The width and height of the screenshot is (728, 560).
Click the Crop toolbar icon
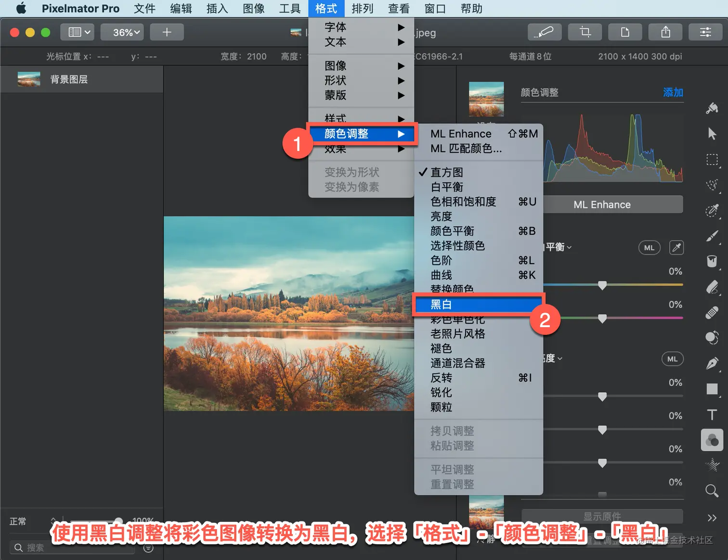[585, 32]
